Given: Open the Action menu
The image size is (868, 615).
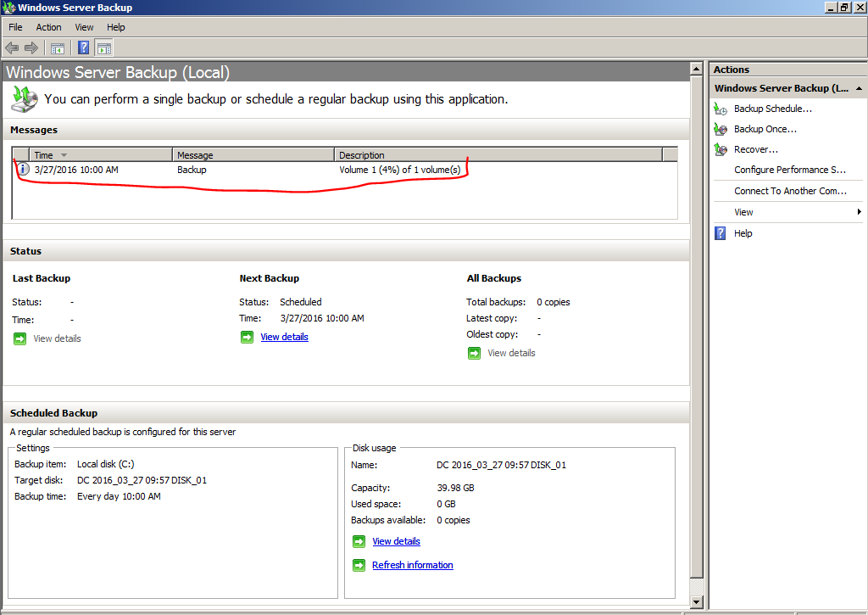Looking at the screenshot, I should (48, 27).
